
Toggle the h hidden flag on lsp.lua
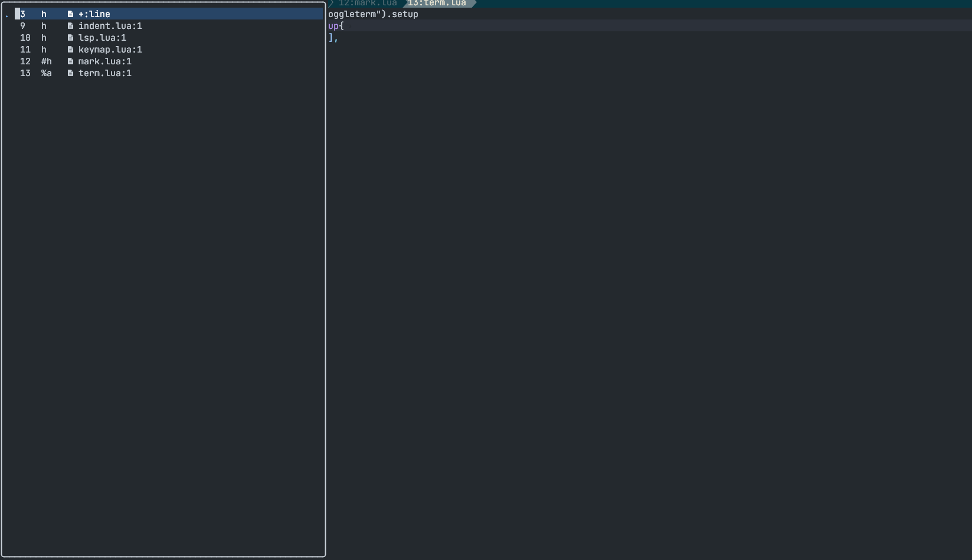click(43, 38)
